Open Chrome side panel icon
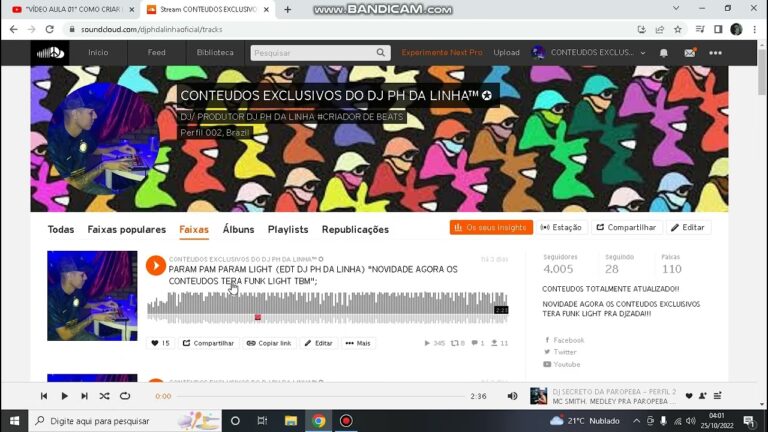 718,29
